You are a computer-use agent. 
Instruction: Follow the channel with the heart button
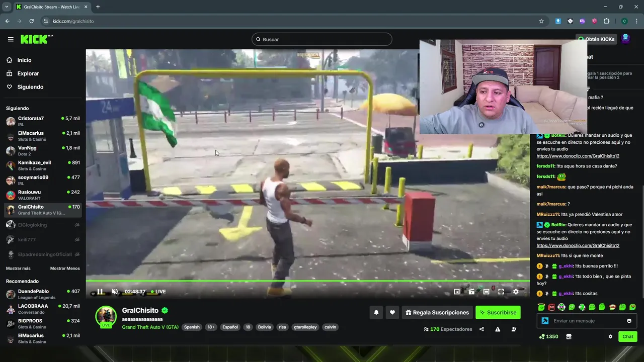tap(392, 313)
